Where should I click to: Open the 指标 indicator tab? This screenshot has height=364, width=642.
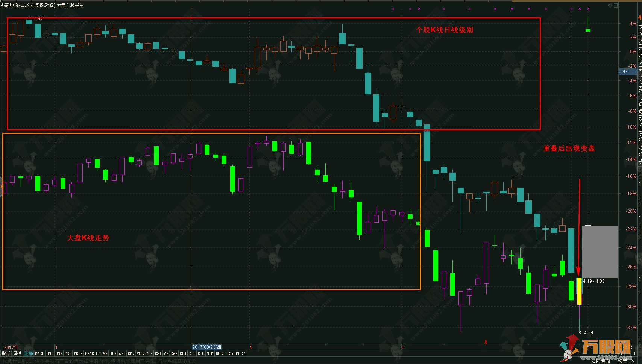click(x=6, y=353)
